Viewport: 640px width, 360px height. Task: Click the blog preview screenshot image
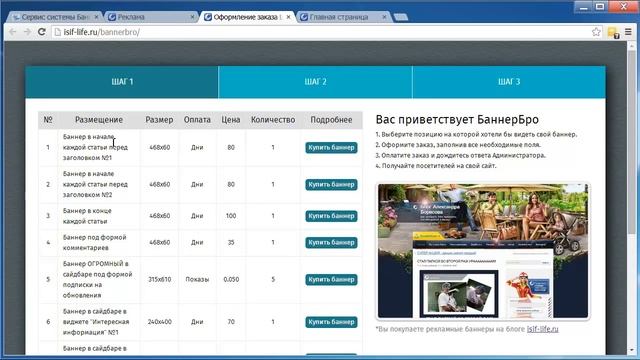click(x=482, y=251)
